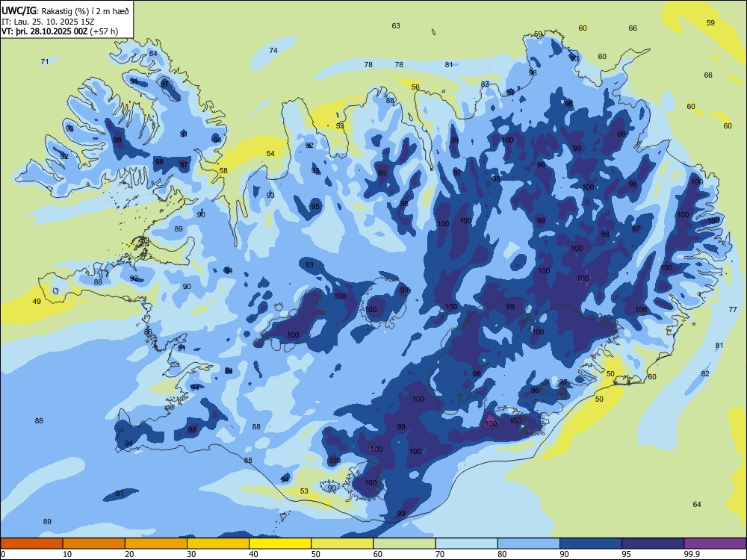This screenshot has width=747, height=560.
Task: Click the humidity value '58' on the map
Action: [223, 170]
